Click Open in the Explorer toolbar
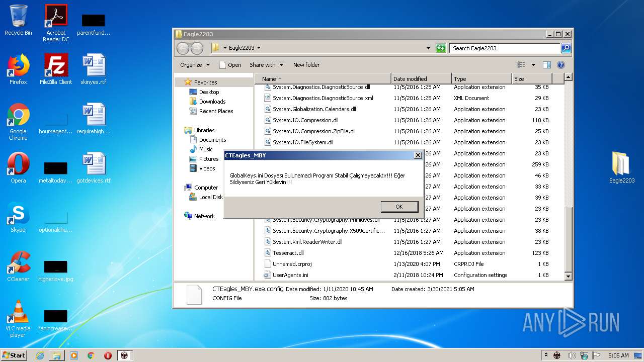This screenshot has width=644, height=362. coord(230,65)
